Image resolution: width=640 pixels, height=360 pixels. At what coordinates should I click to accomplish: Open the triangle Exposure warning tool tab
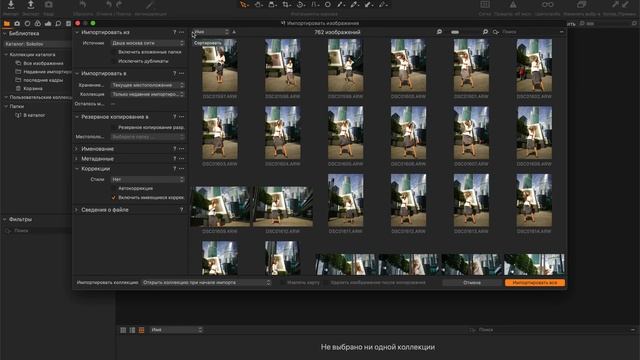[38, 24]
